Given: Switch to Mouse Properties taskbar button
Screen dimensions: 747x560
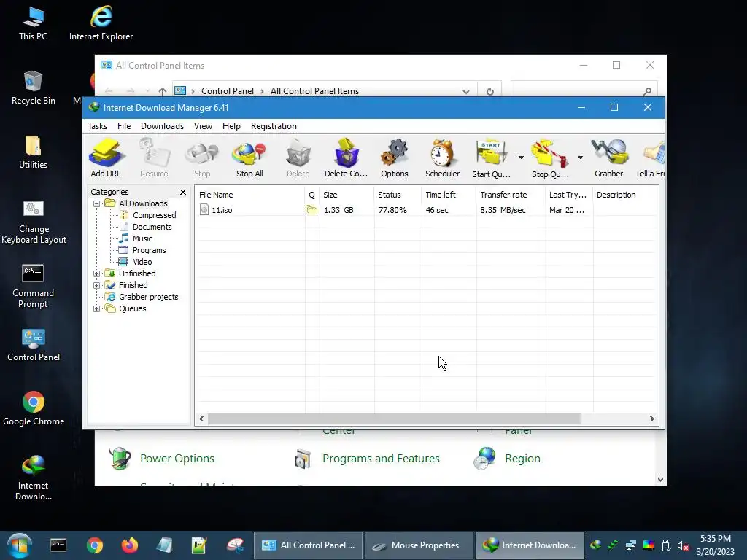Looking at the screenshot, I should pos(419,545).
